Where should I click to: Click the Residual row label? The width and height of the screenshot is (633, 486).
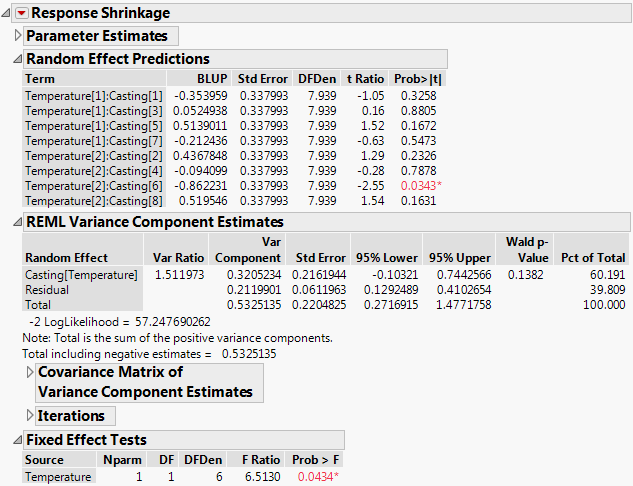[x=48, y=290]
